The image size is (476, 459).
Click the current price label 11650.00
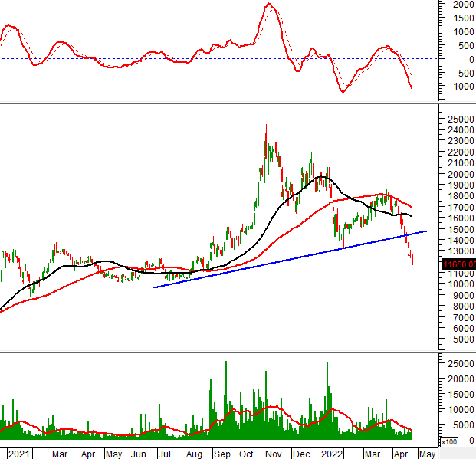459,264
